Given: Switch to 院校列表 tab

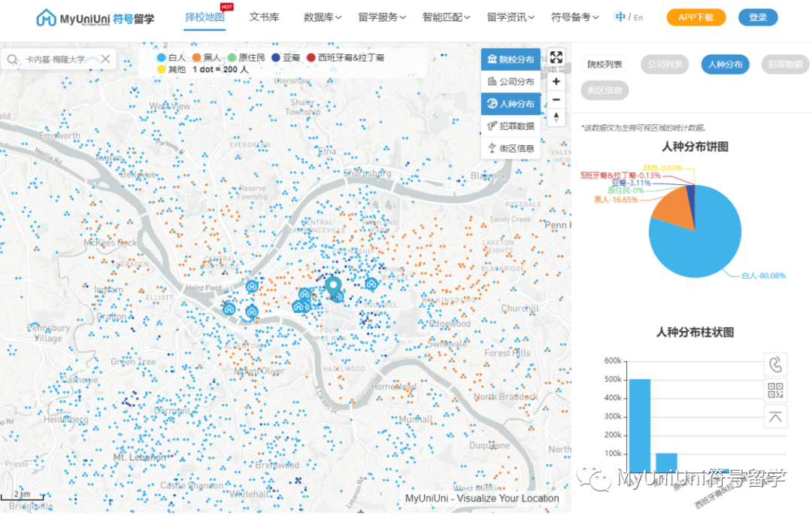Looking at the screenshot, I should (604, 64).
